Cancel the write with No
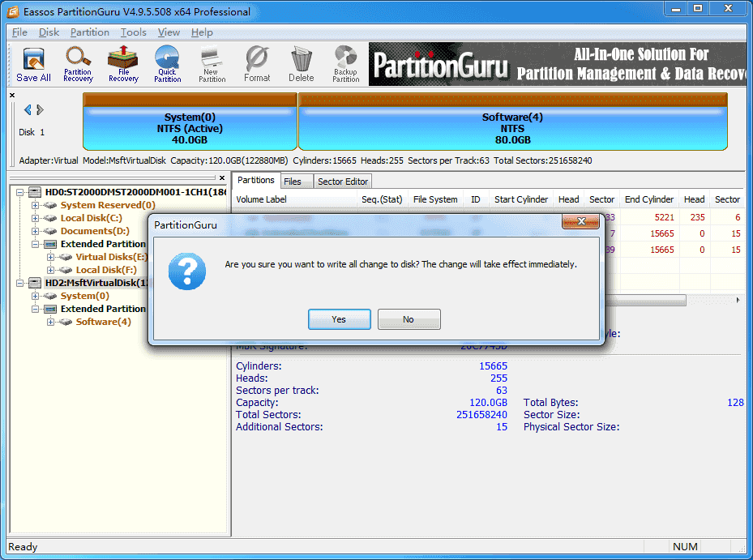 click(x=409, y=319)
